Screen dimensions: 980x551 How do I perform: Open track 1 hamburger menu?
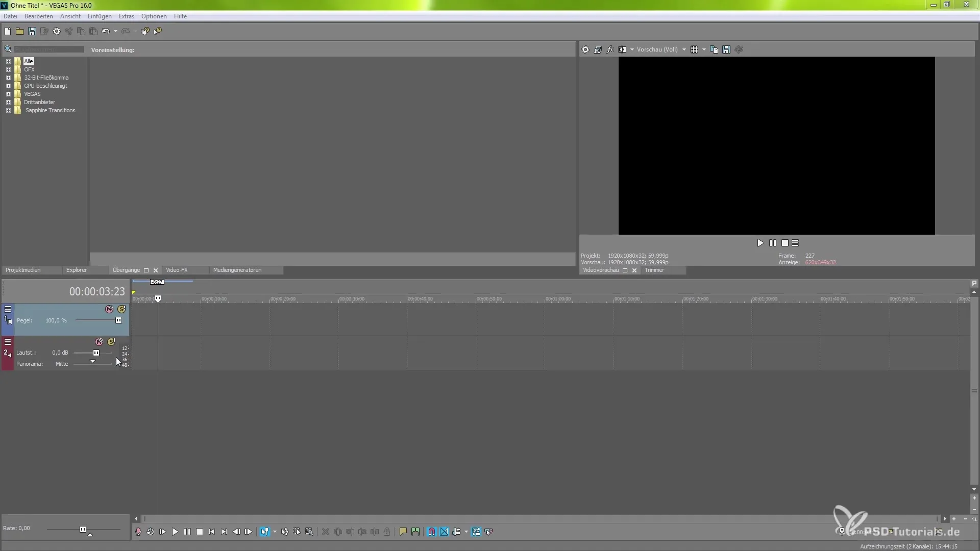pyautogui.click(x=8, y=309)
